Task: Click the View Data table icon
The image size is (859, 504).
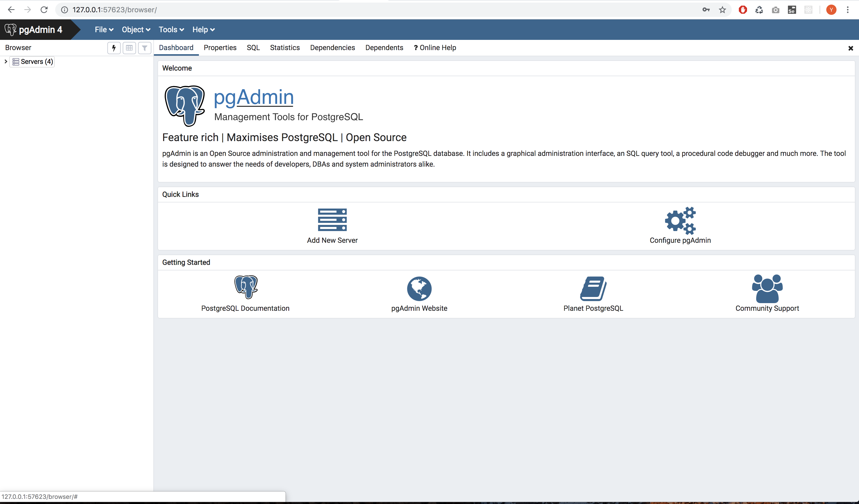Action: (129, 48)
